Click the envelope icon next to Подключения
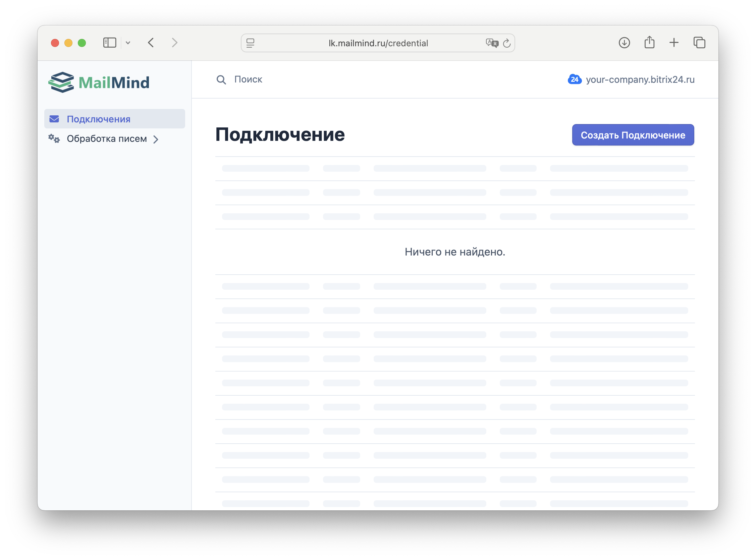The width and height of the screenshot is (756, 560). click(x=54, y=119)
